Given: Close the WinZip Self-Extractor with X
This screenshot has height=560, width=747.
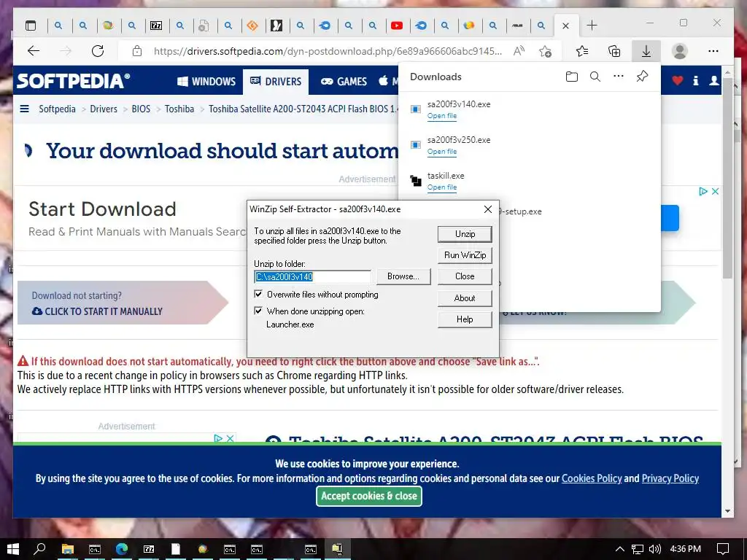Looking at the screenshot, I should 488,209.
